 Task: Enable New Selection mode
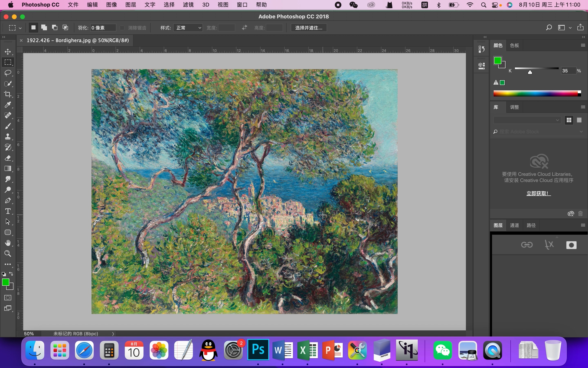[33, 28]
